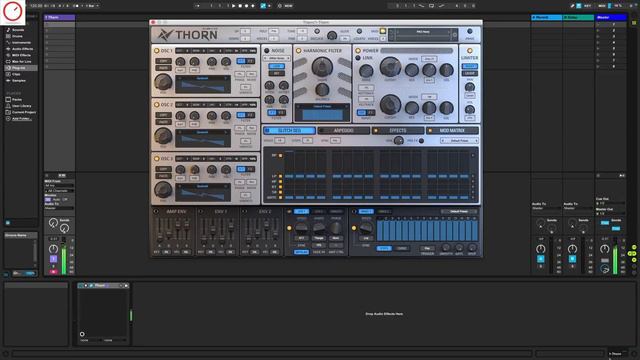
Task: Open the Audio To Master dropdown
Action: coord(59,208)
